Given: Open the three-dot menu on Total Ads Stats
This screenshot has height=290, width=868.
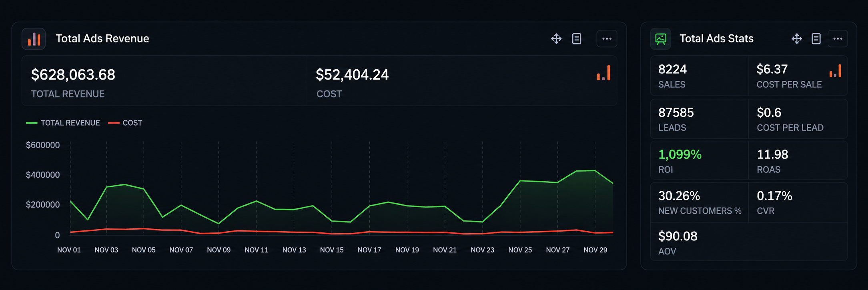Looking at the screenshot, I should 838,39.
